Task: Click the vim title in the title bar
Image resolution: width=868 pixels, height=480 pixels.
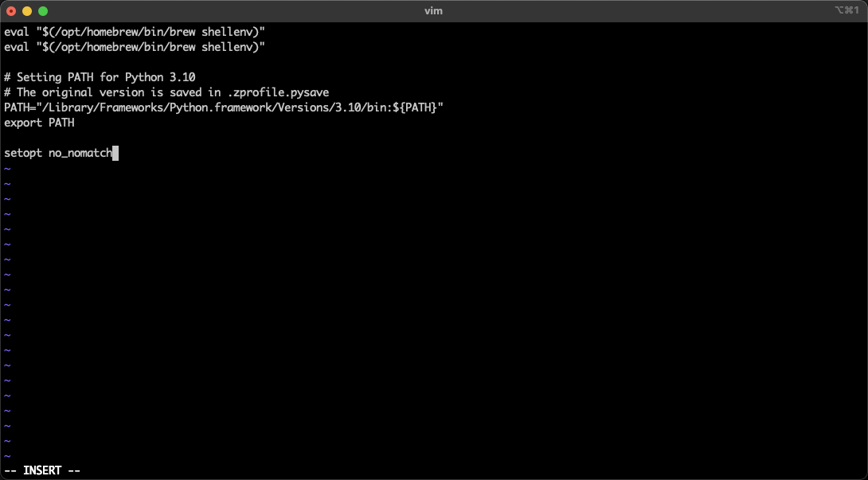Action: 433,11
